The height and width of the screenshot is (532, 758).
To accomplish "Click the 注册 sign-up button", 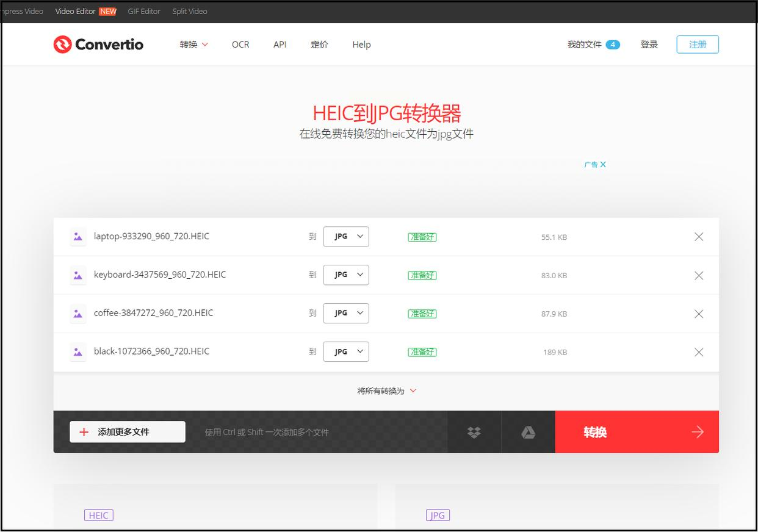I will (698, 45).
